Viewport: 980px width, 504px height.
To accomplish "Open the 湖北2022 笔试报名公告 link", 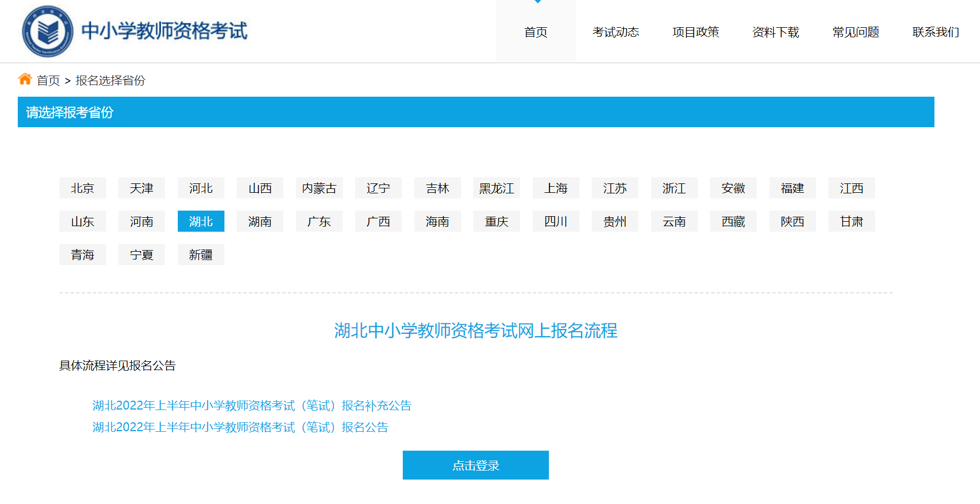I will click(x=240, y=427).
